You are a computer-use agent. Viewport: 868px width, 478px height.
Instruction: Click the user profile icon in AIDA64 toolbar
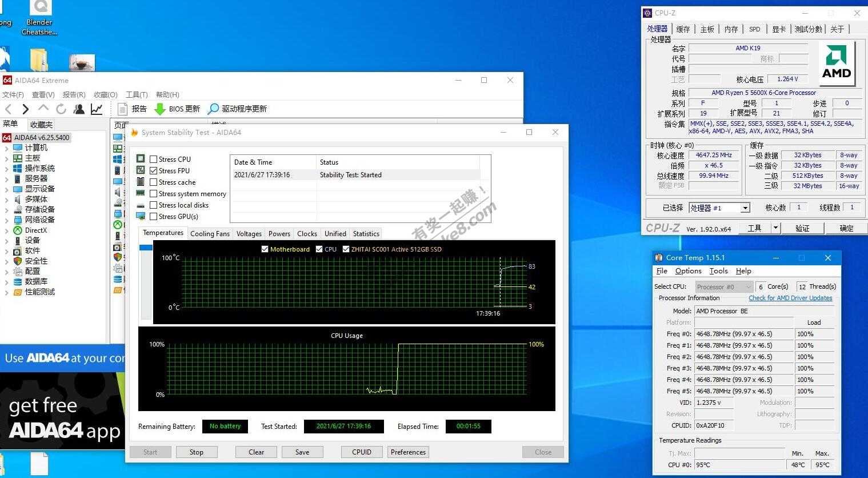[x=79, y=109]
